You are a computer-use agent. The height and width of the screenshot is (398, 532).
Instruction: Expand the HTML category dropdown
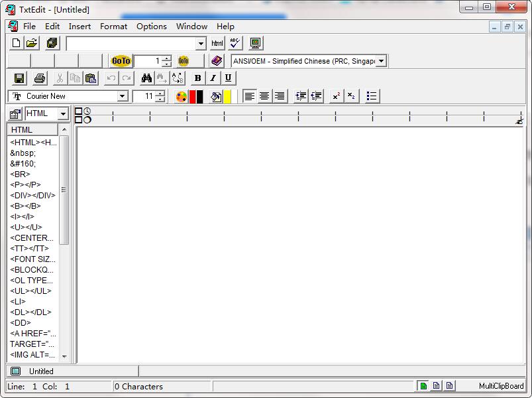63,114
